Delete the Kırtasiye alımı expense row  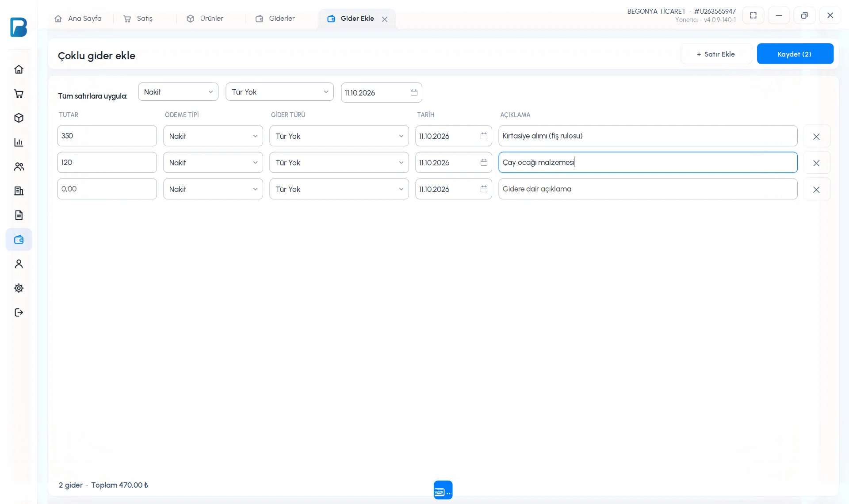(816, 137)
